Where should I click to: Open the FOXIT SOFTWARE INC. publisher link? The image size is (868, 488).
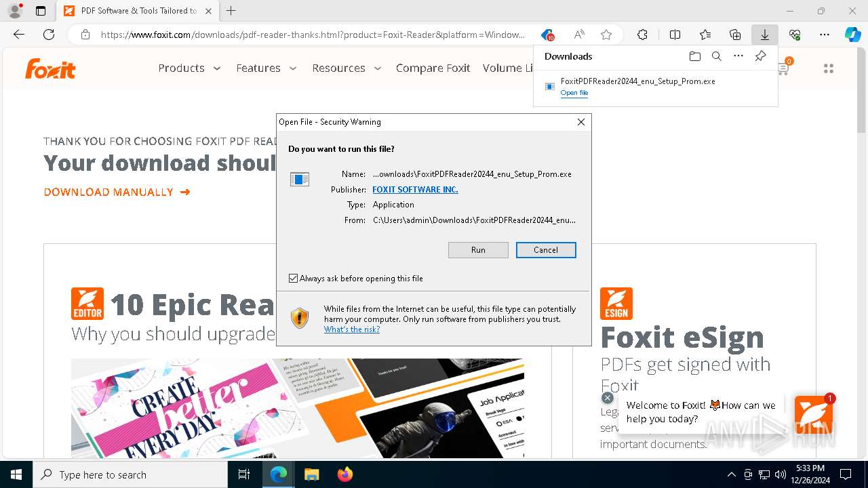(415, 190)
